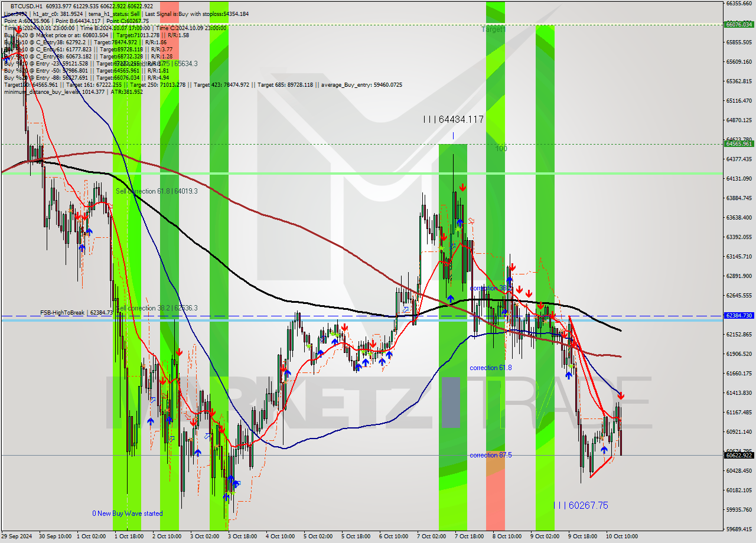Screen dimensions: 756x543
Task: Click price axis value 61906.520
Action: (x=739, y=354)
